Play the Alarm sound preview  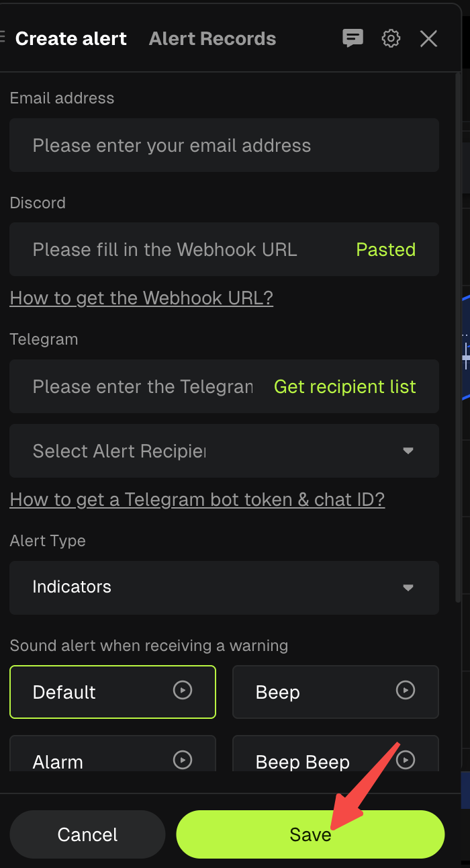pos(182,760)
